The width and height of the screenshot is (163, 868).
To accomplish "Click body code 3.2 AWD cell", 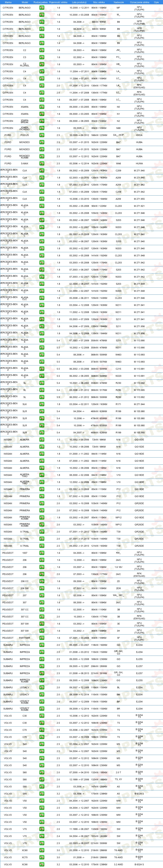I will tap(118, 864).
